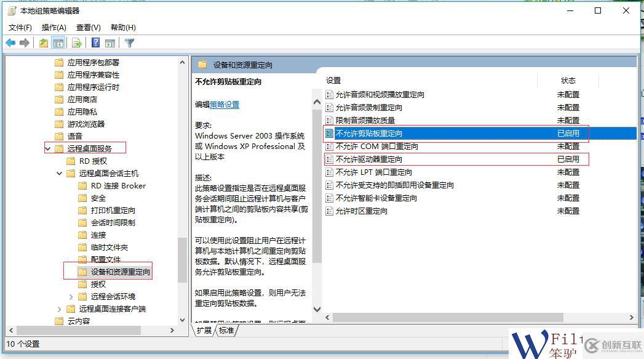Image resolution: width=644 pixels, height=359 pixels.
Task: Click description pane scroll down arrow
Action: tap(317, 309)
